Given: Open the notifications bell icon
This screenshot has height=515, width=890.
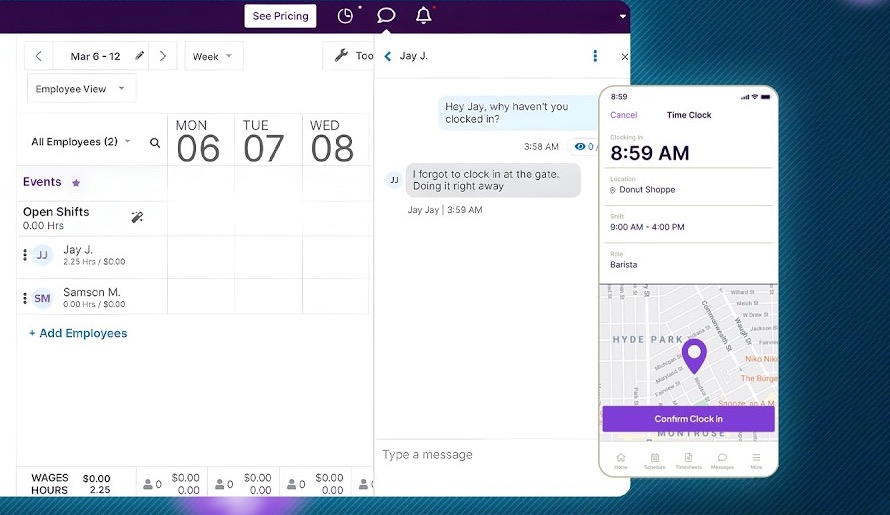Looking at the screenshot, I should 423,15.
